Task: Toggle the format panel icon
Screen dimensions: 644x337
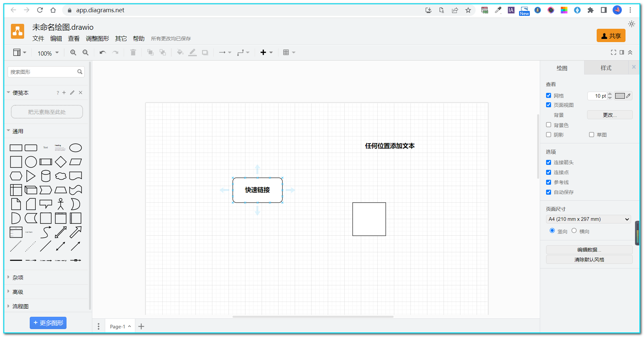Action: pos(622,52)
